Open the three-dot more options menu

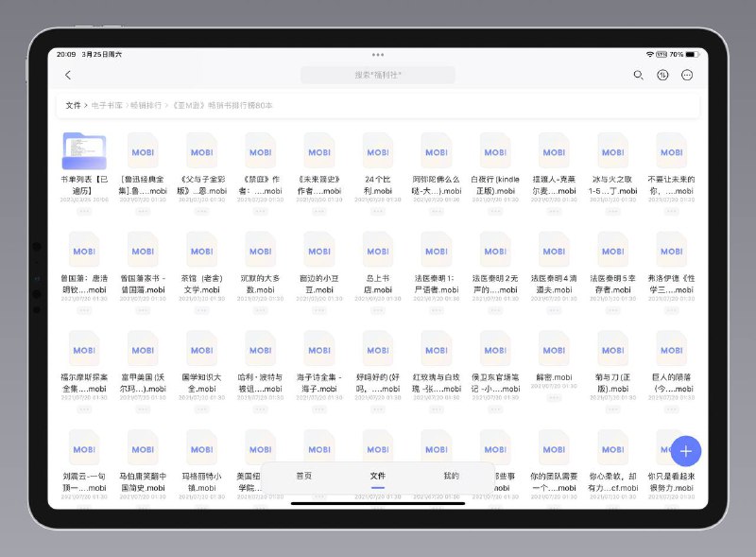[687, 76]
